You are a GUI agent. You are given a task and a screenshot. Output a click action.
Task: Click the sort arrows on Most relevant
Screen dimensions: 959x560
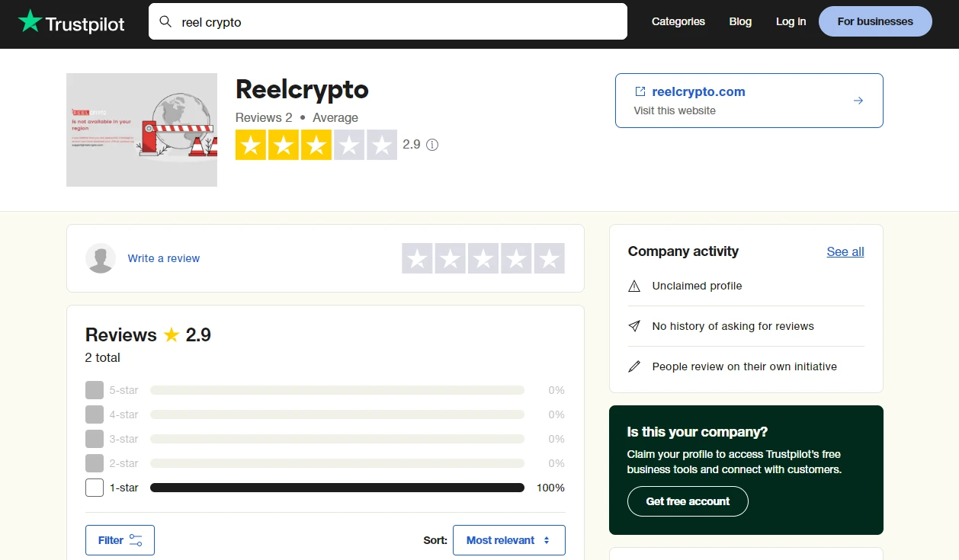pos(548,539)
